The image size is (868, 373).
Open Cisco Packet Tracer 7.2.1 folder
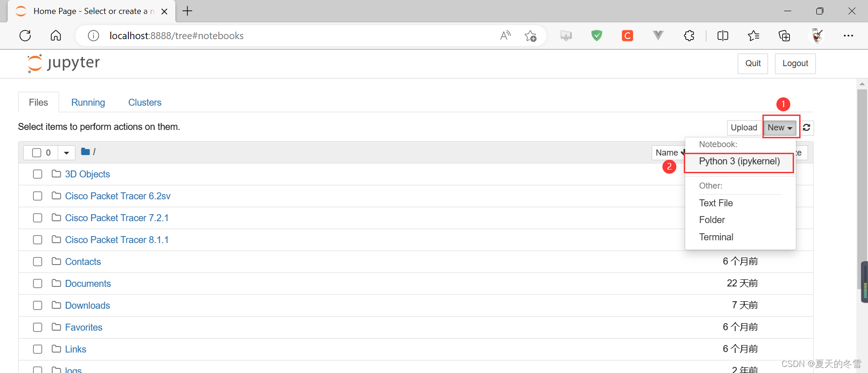pos(117,218)
